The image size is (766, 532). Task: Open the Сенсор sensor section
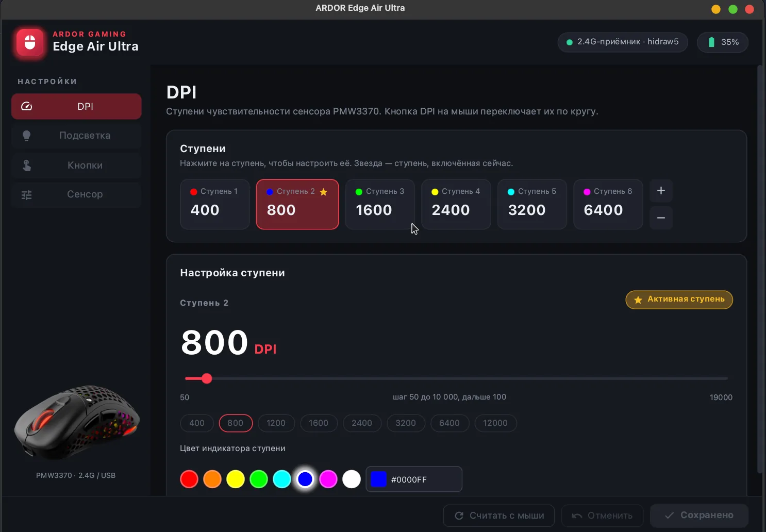[76, 194]
